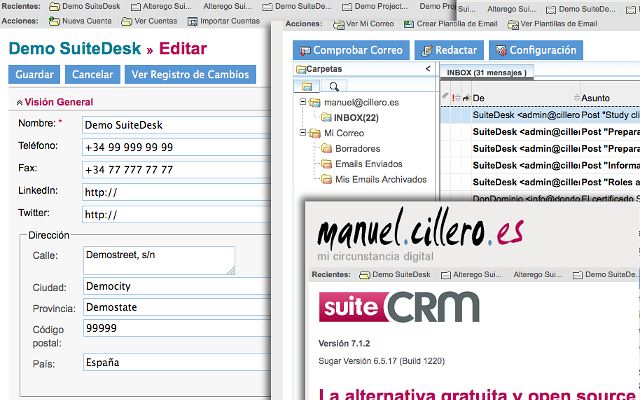Open the Borradores folder
The width and height of the screenshot is (640, 400).
pos(358,149)
